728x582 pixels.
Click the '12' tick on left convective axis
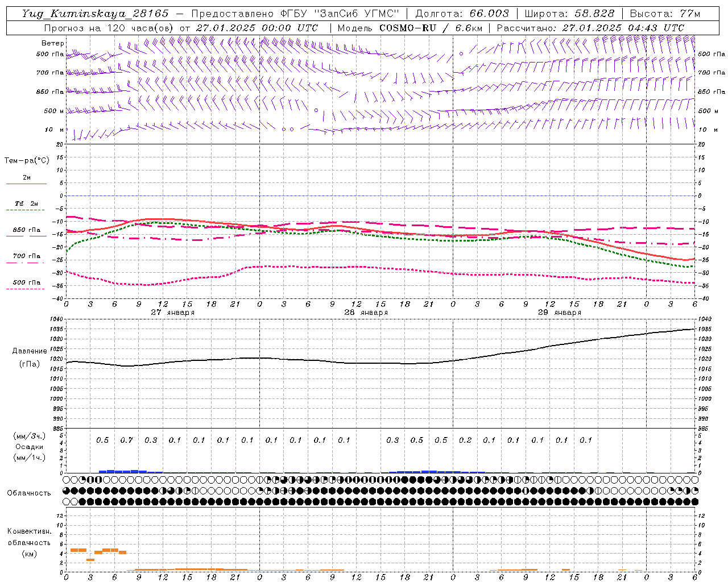[60, 516]
